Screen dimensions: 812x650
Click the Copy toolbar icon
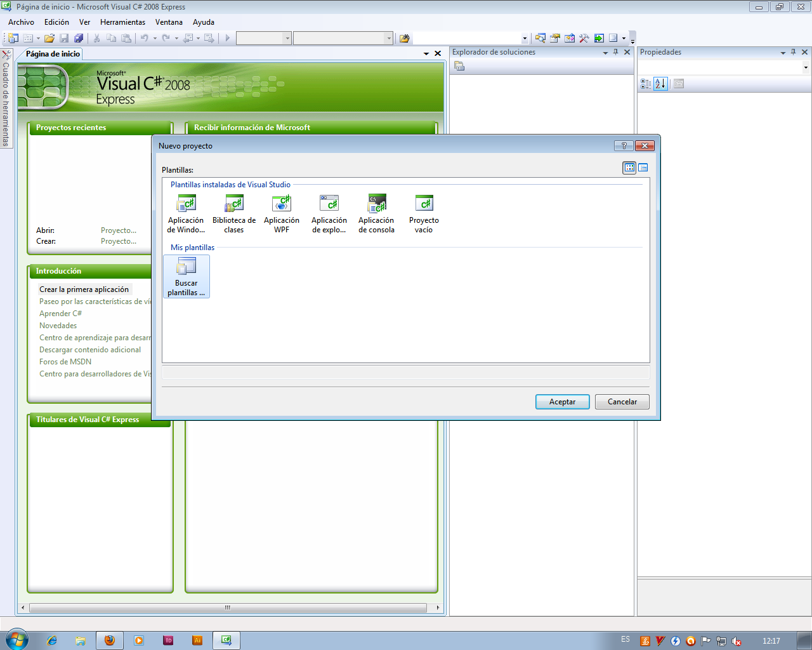111,38
